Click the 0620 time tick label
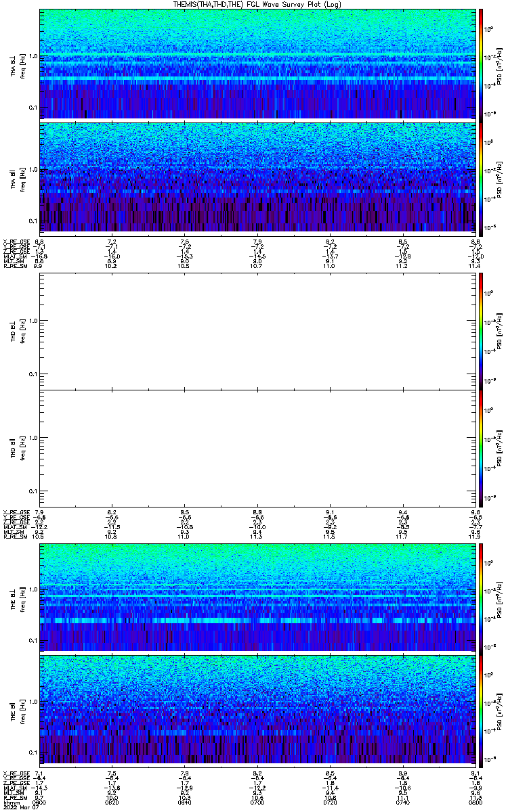The height and width of the screenshot is (812, 508). [x=112, y=802]
